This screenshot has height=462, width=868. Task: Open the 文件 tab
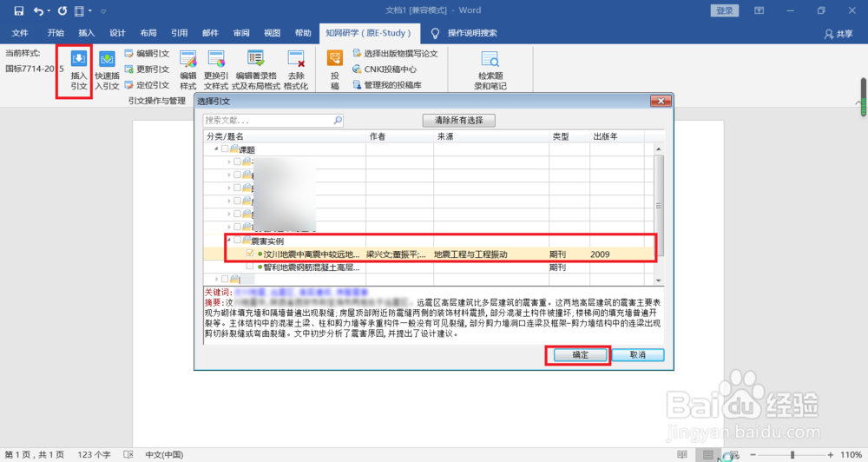[20, 33]
